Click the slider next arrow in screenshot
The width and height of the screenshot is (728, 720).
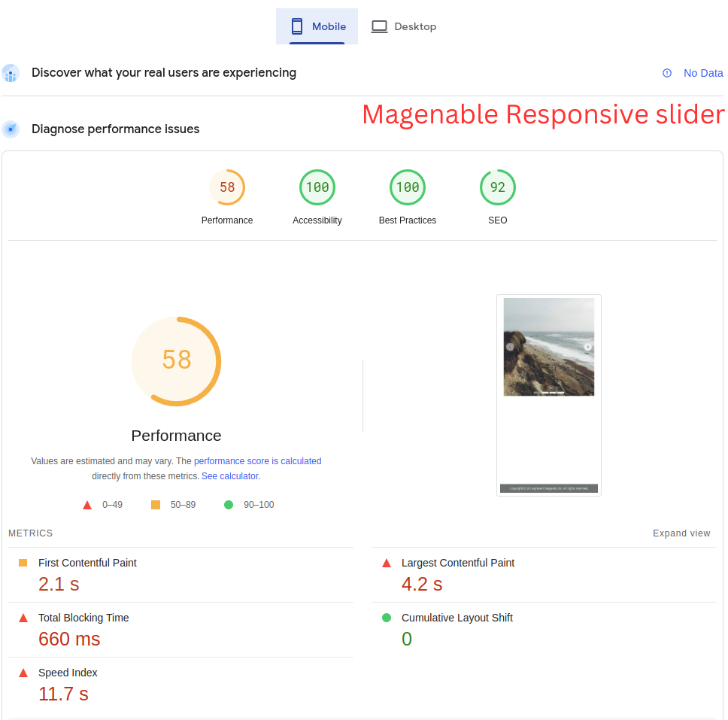pos(588,347)
